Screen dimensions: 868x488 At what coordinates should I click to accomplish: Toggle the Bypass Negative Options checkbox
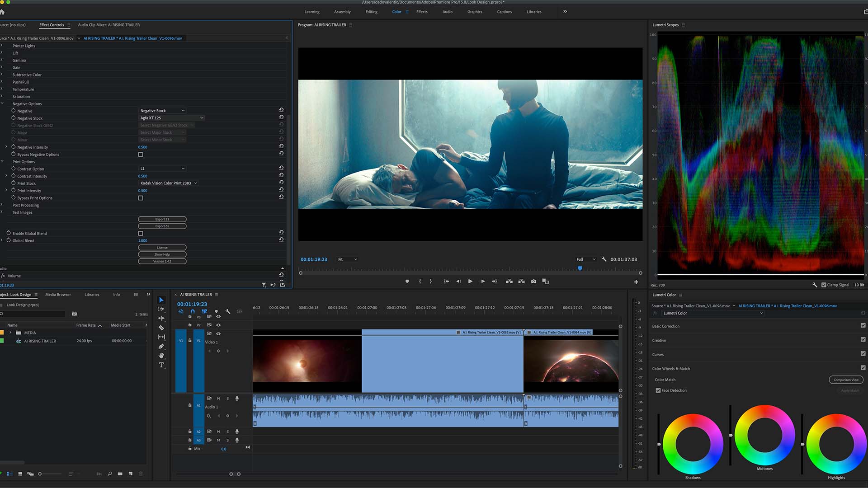[141, 155]
